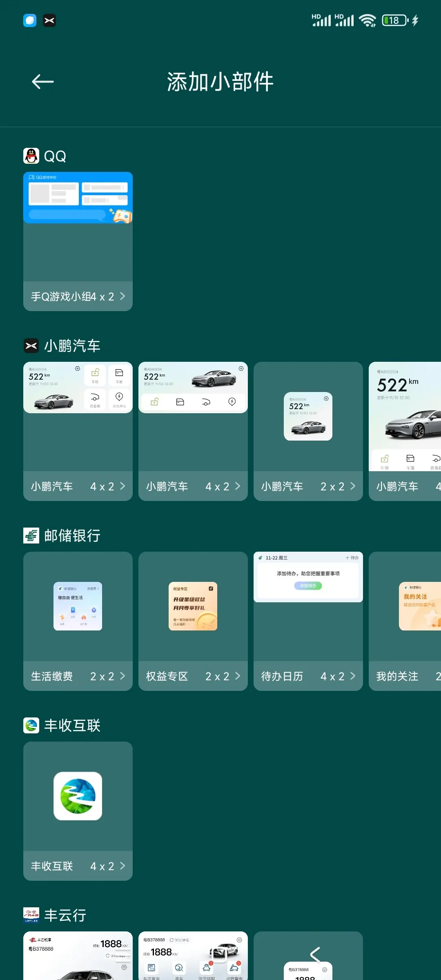Expand the 生活缴费 2 x 2 chevron
This screenshot has width=441, height=980.
(122, 676)
